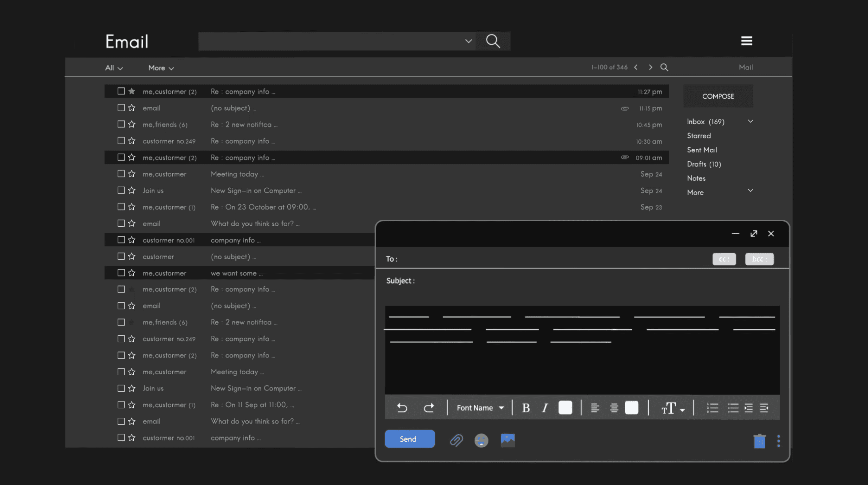Viewport: 868px width, 485px height.
Task: Star the 11:15 pm no subject email
Action: (132, 107)
